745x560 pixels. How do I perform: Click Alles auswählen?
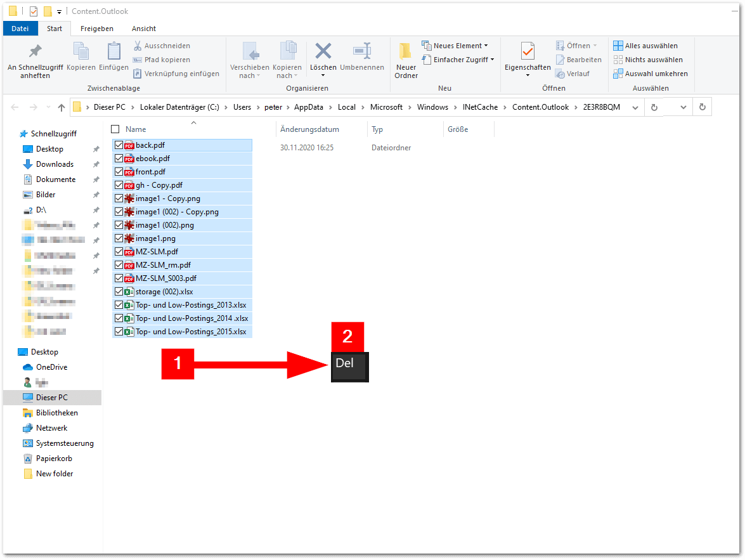coord(645,46)
